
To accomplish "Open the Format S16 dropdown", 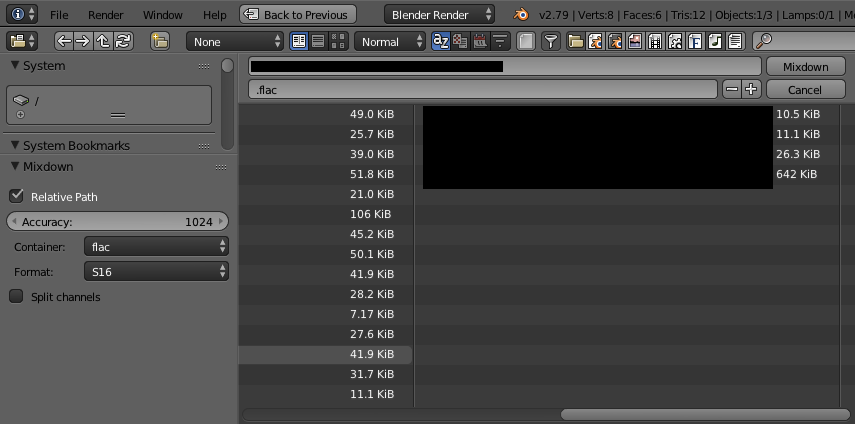I will pyautogui.click(x=156, y=271).
